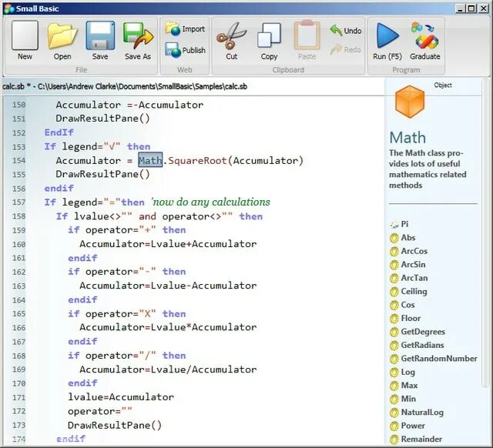Click Accumulator=Lvalue+Accumulator on line 160
The width and height of the screenshot is (493, 448).
coord(168,244)
